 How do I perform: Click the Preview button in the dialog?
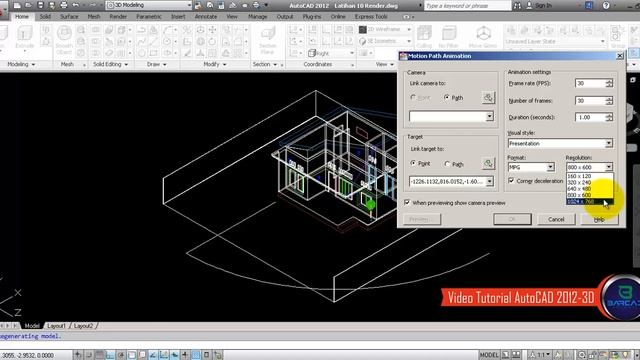point(422,219)
